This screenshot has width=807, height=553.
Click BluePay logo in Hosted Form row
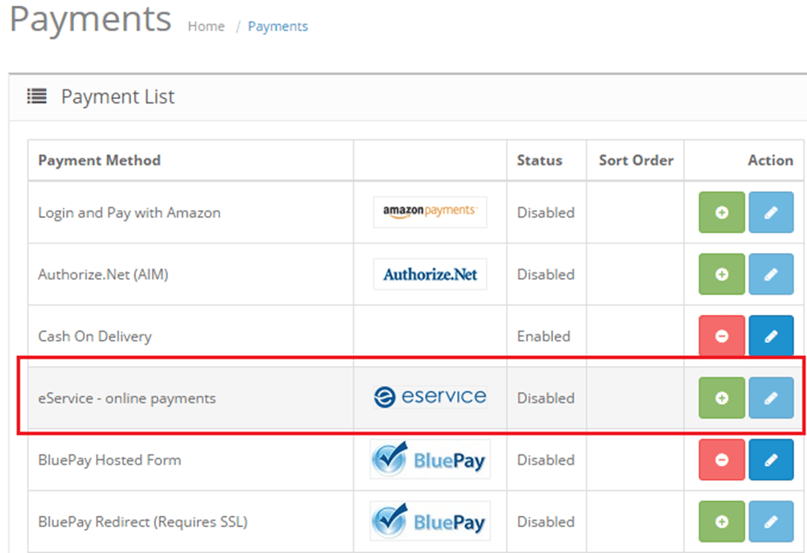[x=430, y=459]
